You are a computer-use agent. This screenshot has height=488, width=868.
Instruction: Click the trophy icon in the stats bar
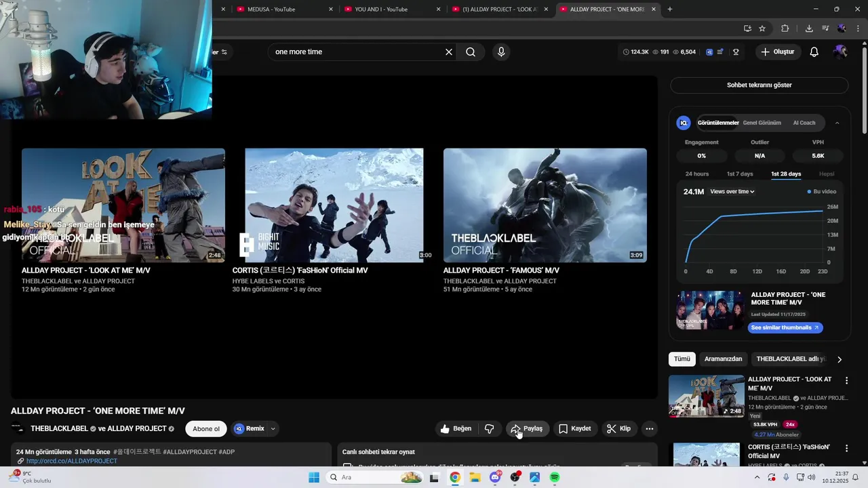click(736, 52)
